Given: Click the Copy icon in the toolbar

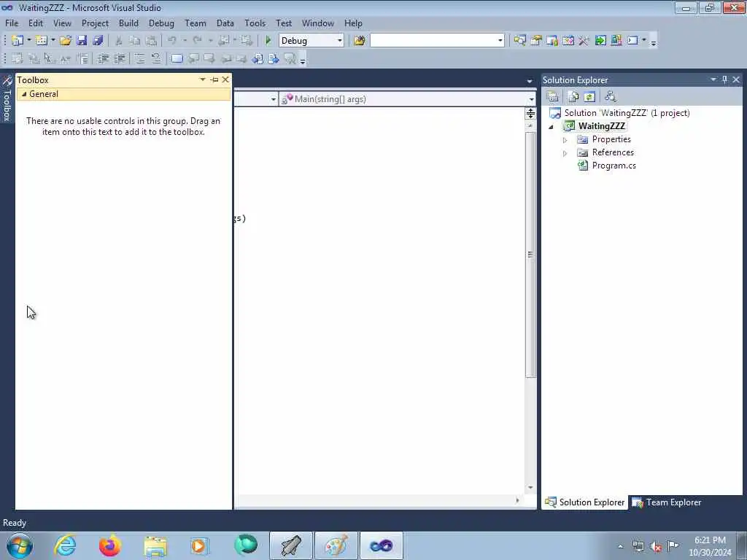Looking at the screenshot, I should point(135,41).
